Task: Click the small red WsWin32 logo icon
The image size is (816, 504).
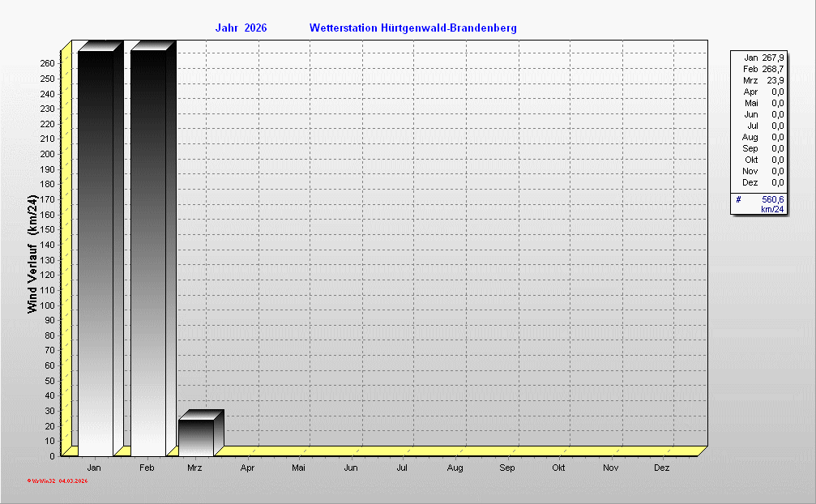Action: pos(29,481)
